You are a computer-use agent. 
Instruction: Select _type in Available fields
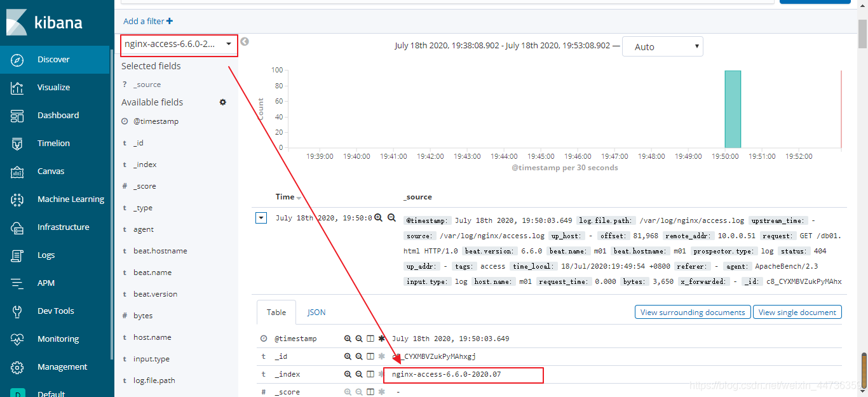(143, 208)
